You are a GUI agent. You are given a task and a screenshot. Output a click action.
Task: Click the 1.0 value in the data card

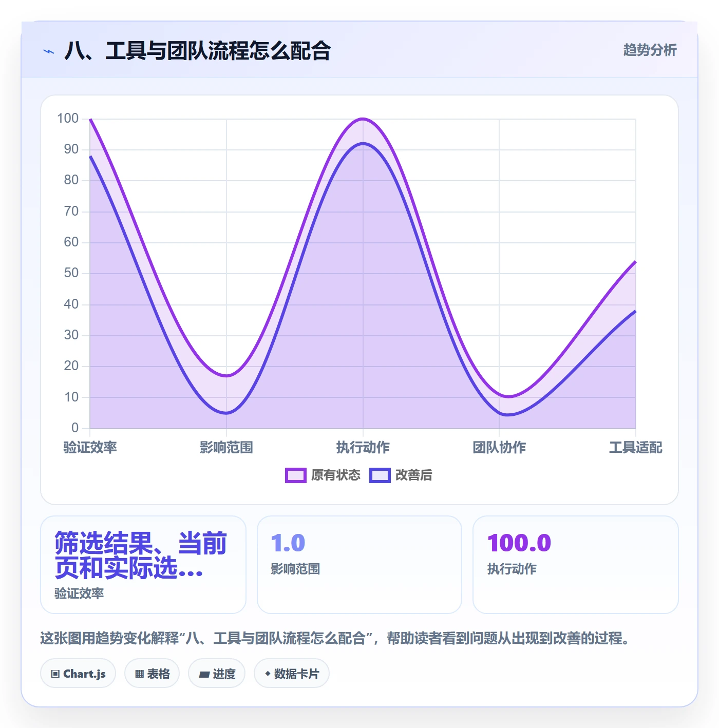288,543
